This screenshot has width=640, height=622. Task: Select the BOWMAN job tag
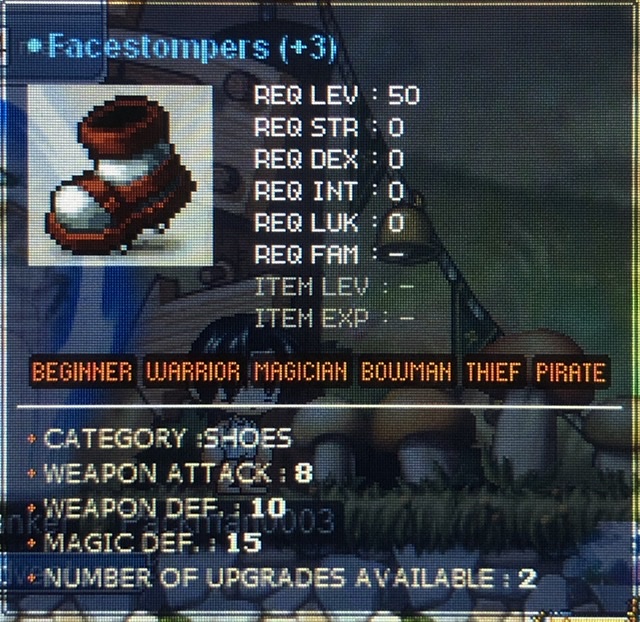point(407,372)
